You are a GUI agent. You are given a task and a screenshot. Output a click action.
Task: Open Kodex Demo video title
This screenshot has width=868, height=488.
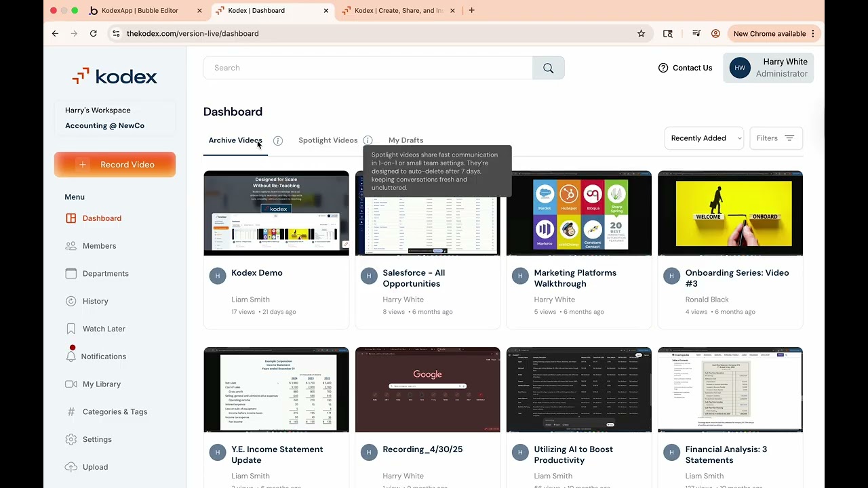[x=257, y=272]
